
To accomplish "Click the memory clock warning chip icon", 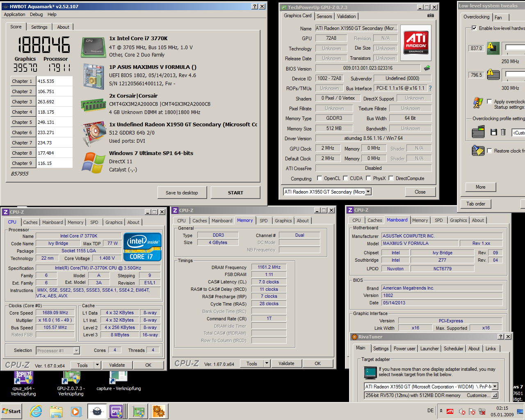I will pos(493,75).
